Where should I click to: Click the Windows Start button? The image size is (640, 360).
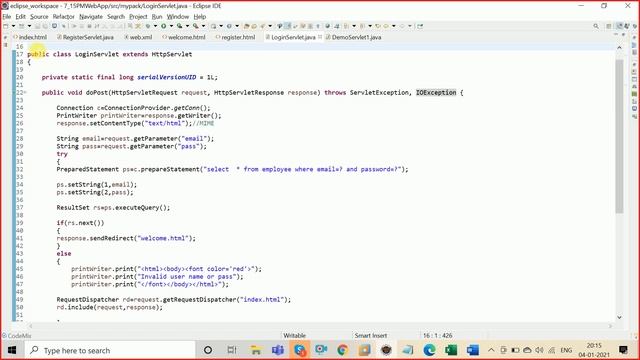[12, 350]
